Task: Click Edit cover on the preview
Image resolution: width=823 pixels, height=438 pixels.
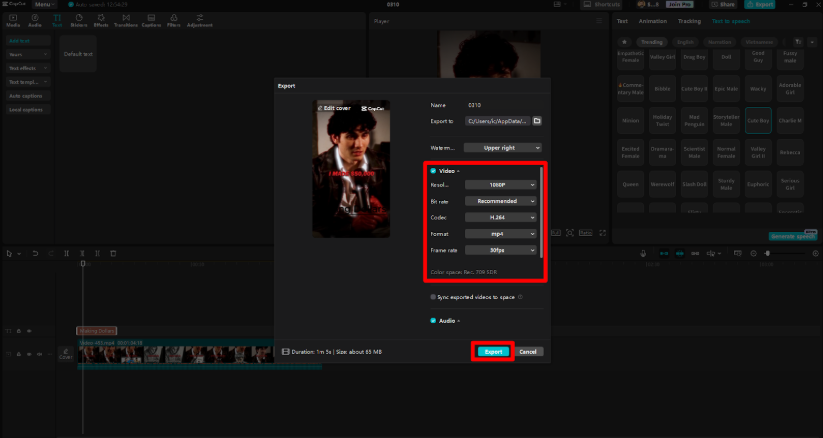Action: coord(334,108)
